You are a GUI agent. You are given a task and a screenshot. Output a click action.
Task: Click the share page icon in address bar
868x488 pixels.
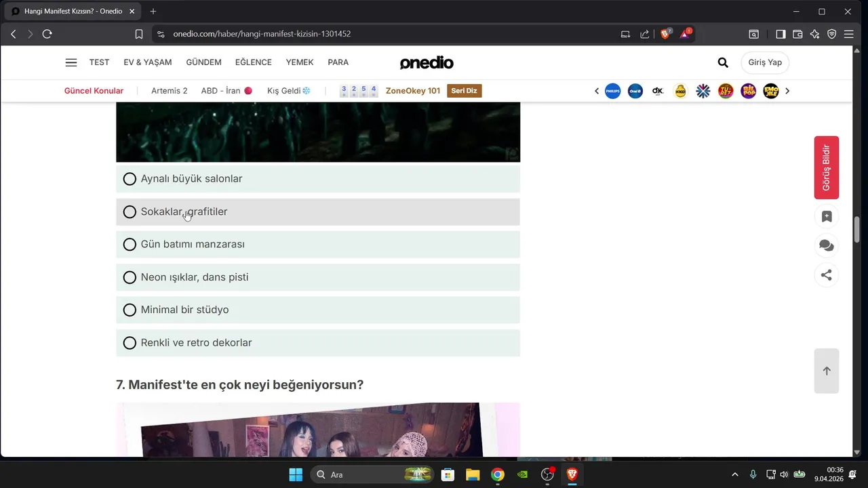[x=645, y=34]
